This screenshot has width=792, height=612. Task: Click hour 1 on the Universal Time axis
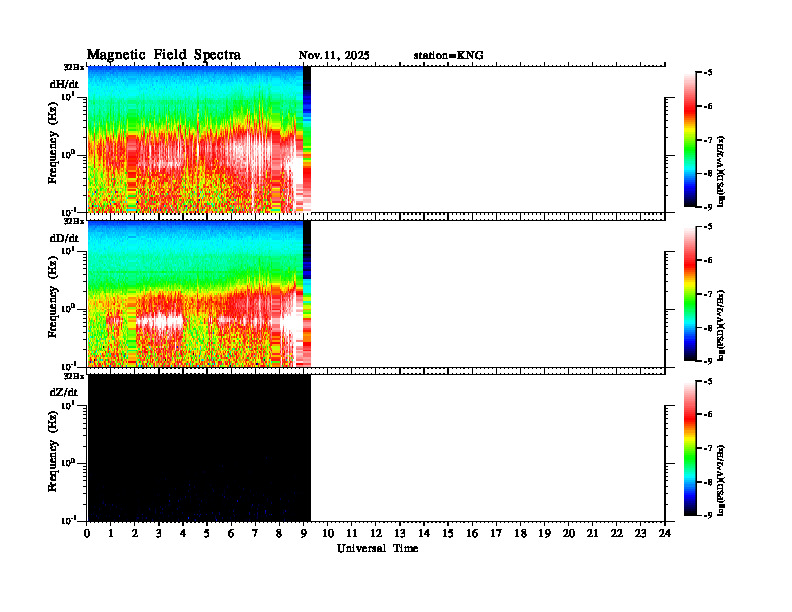[111, 533]
